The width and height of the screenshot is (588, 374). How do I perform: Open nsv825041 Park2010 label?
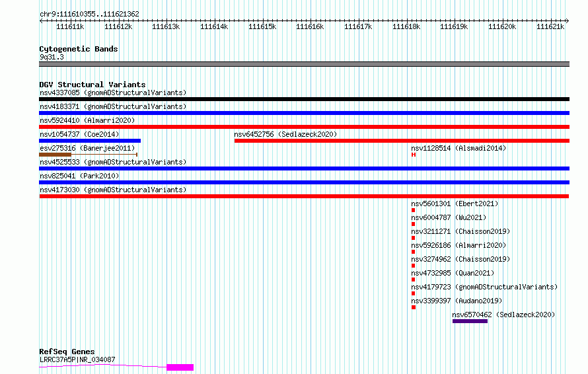[79, 176]
